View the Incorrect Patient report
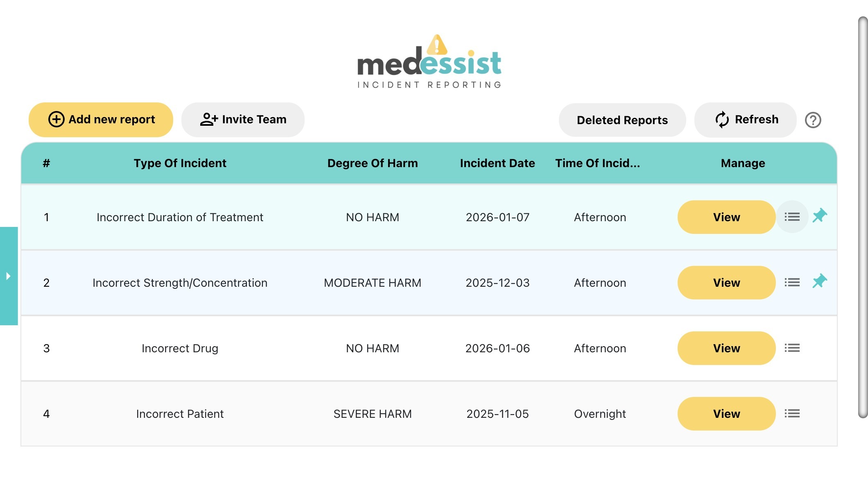The image size is (868, 485). [726, 414]
